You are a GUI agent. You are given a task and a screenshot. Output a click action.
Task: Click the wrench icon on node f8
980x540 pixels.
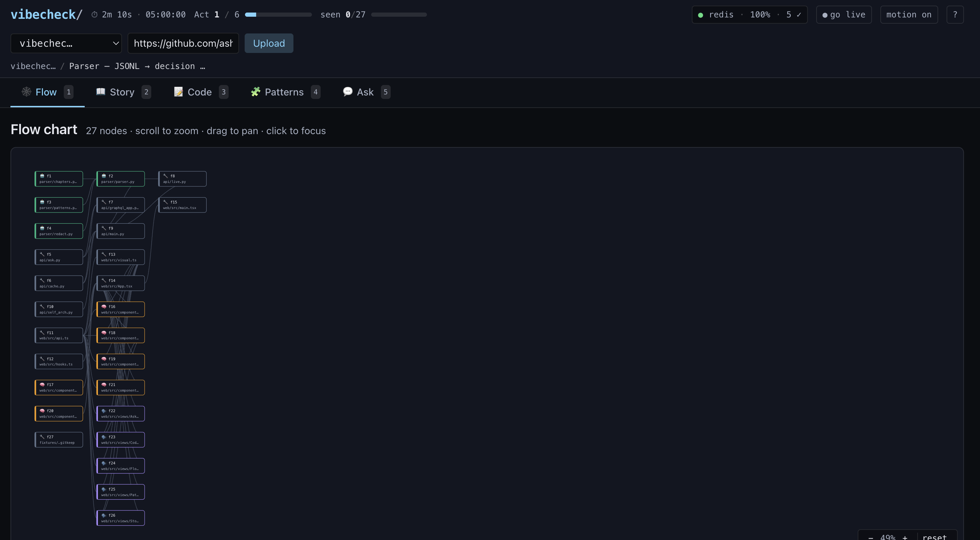click(x=166, y=176)
